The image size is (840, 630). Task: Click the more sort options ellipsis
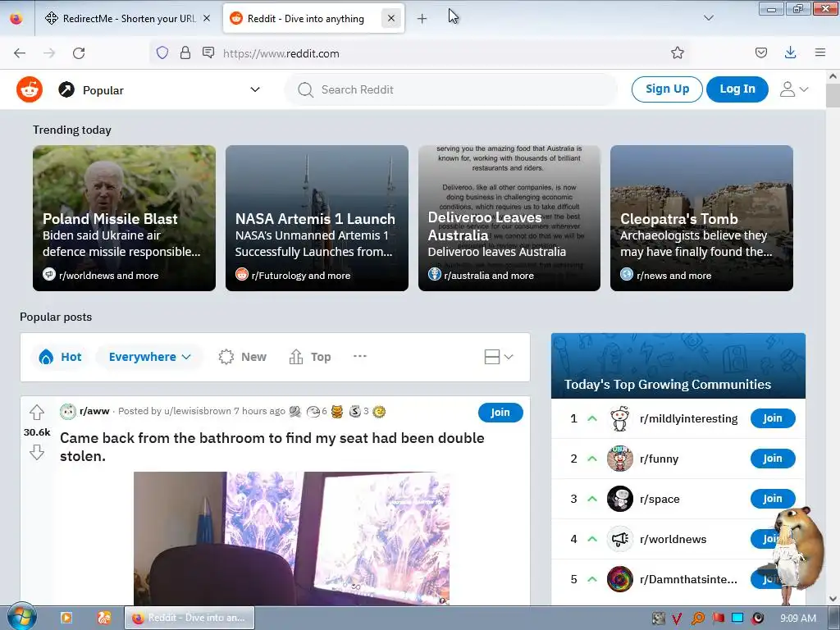tap(360, 356)
